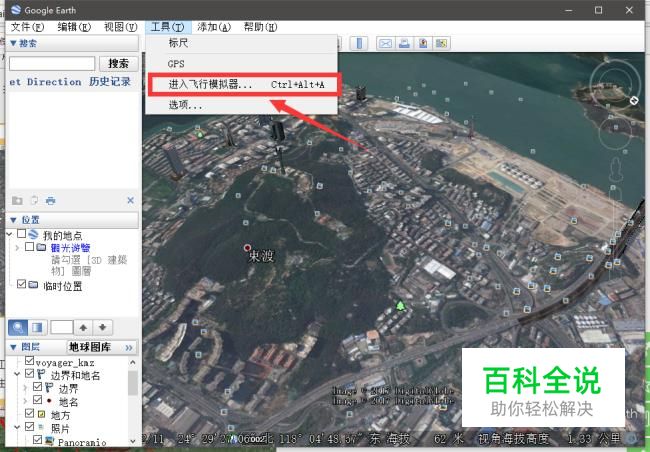Viewport: 650px width, 452px height.
Task: Click the Panoramio photo icon
Action: (x=49, y=440)
